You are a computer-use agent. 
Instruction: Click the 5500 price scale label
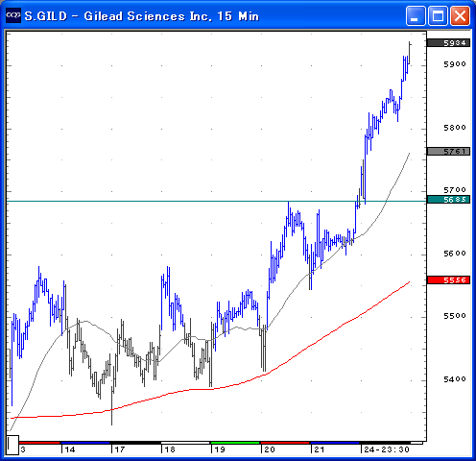[455, 316]
